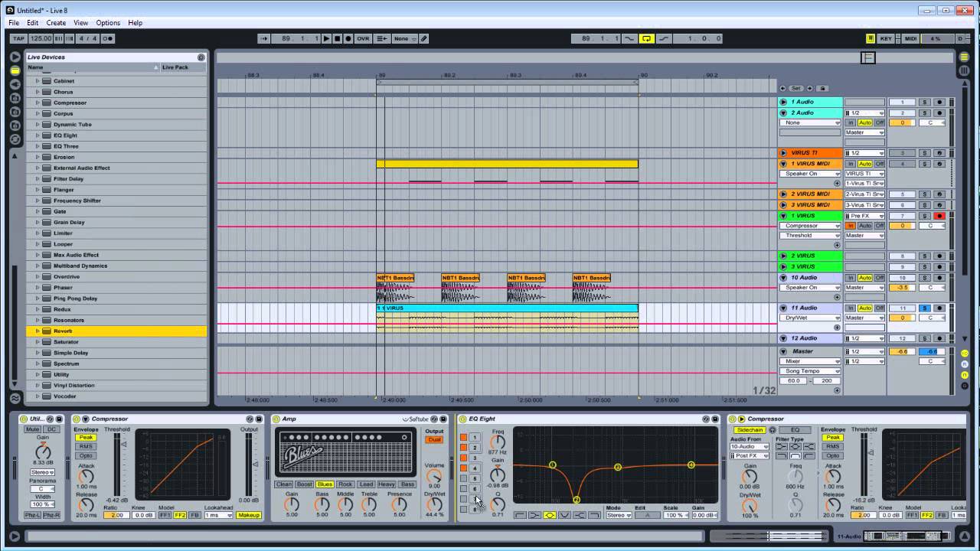Open the Pre FX input dropdown on 1 VIRUS
This screenshot has height=551, width=980.
(x=864, y=216)
